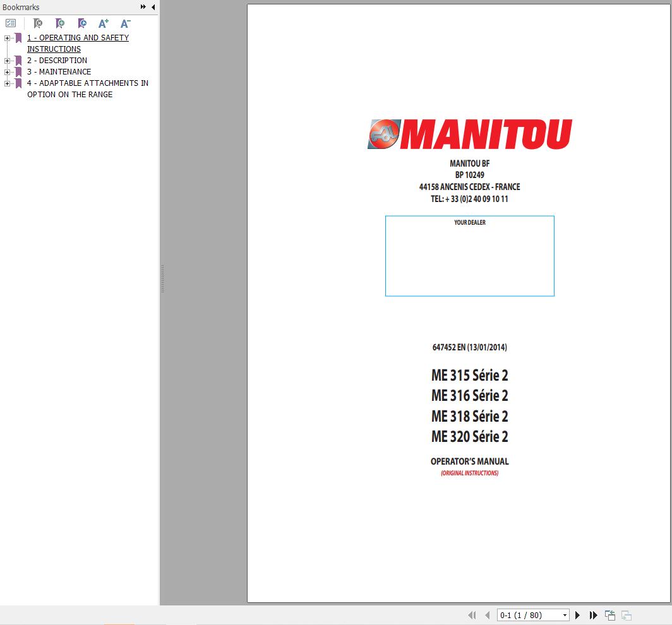672x625 pixels.
Task: Click the 'YOUR DEALER' box on the page
Action: pos(470,256)
